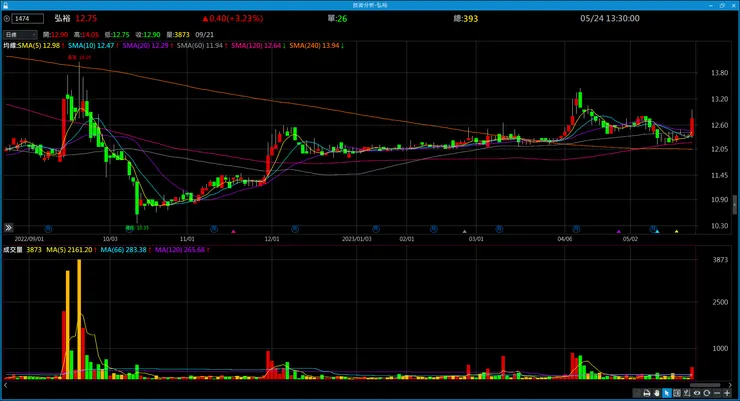Viewport: 740px width, 401px height.
Task: Click the monthly marker circle after 12/01
Action: 295,229
